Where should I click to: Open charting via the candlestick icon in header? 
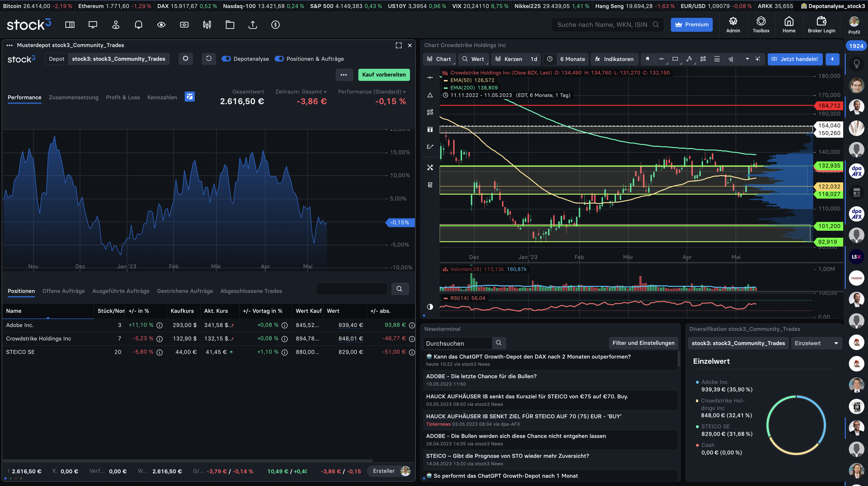pyautogui.click(x=207, y=25)
